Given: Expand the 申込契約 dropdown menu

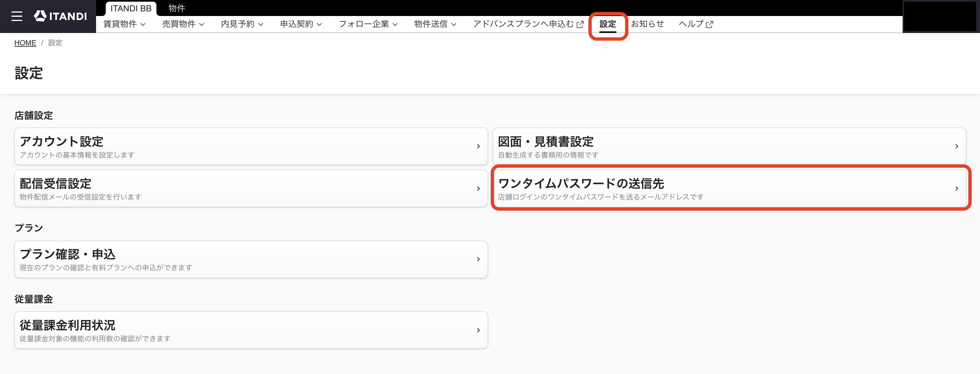Looking at the screenshot, I should (301, 24).
